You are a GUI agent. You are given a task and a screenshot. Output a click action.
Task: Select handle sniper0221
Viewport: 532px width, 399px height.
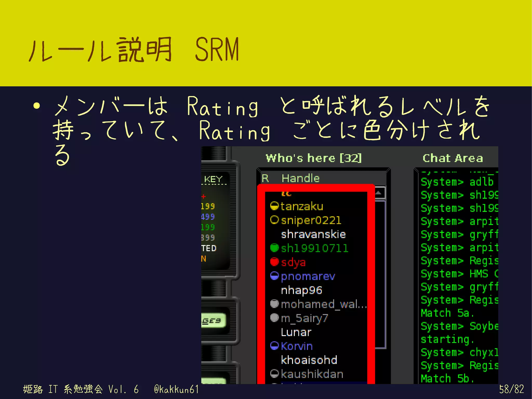point(311,221)
